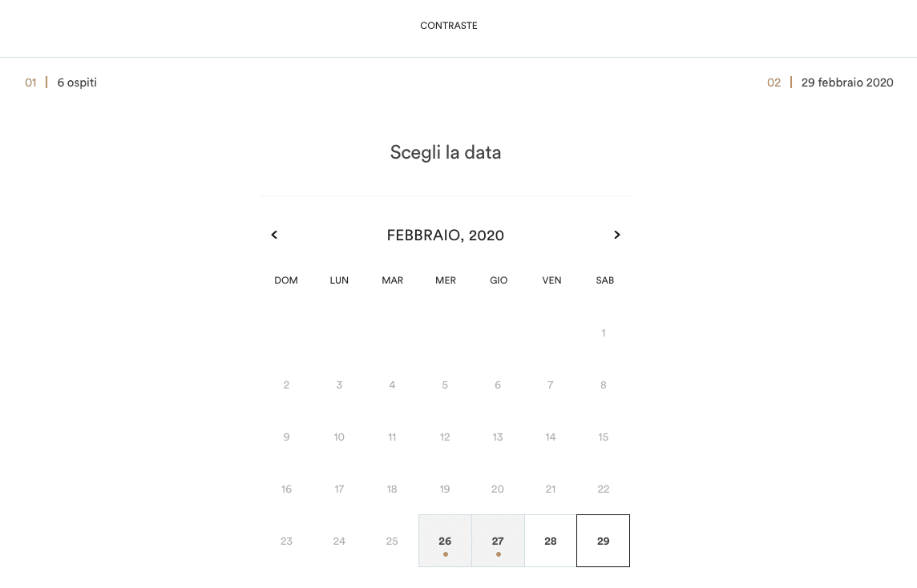Click the SAB weekday column header
The width and height of the screenshot is (917, 588).
(x=605, y=280)
